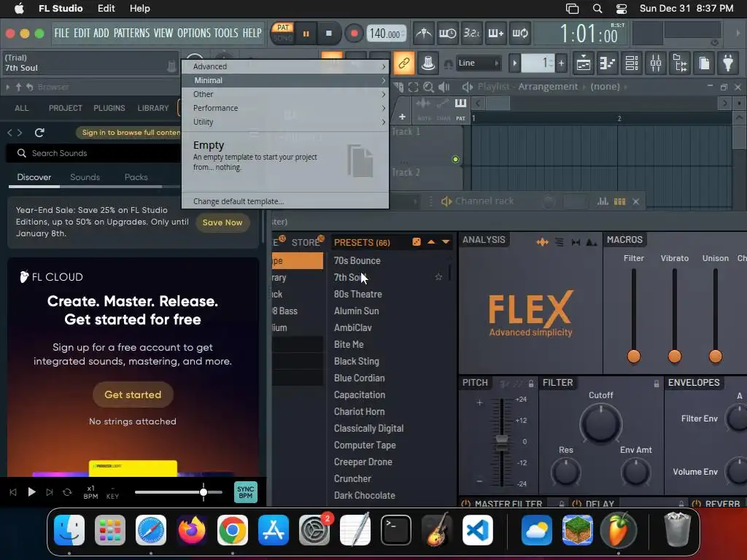Toggle the DELAY power button

click(576, 504)
